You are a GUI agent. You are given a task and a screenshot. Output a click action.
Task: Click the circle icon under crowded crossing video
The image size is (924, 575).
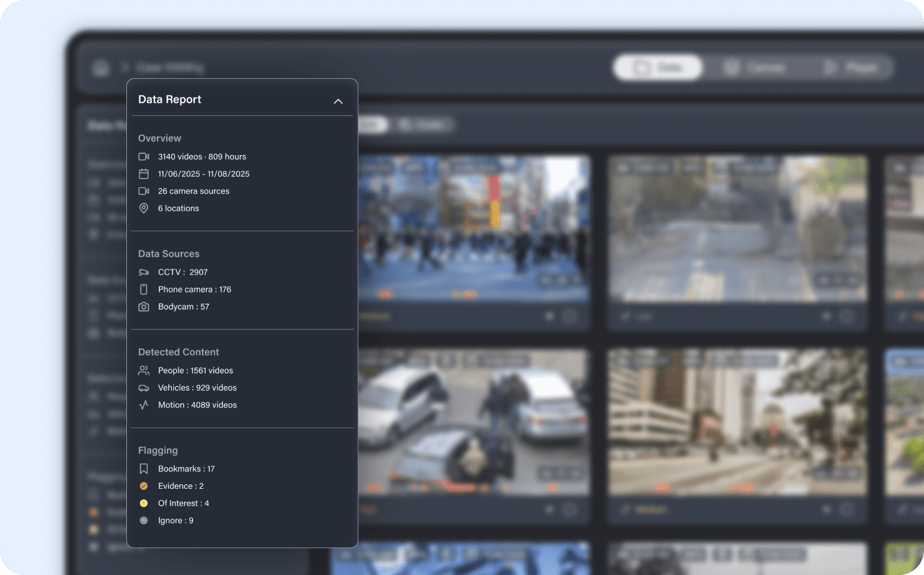click(570, 317)
